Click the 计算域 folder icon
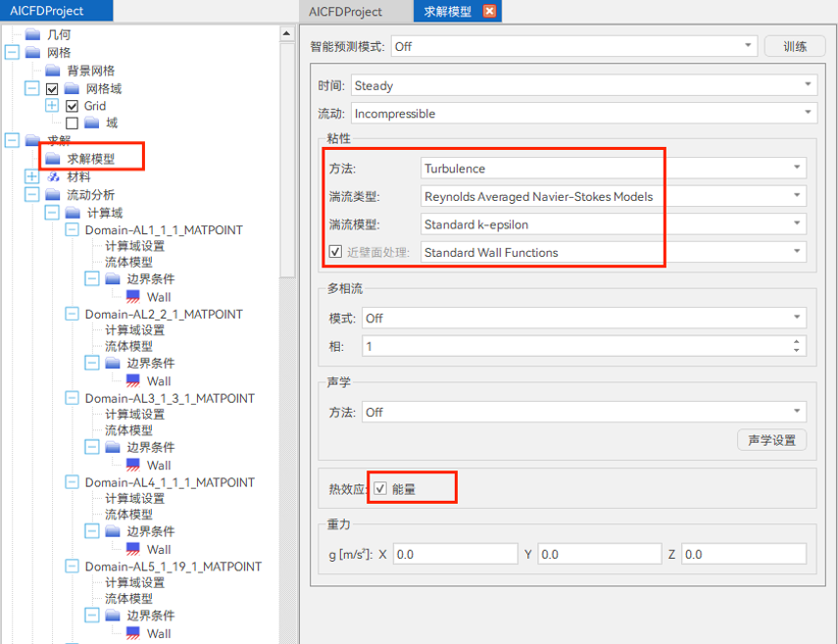The width and height of the screenshot is (838, 644). coord(73,213)
